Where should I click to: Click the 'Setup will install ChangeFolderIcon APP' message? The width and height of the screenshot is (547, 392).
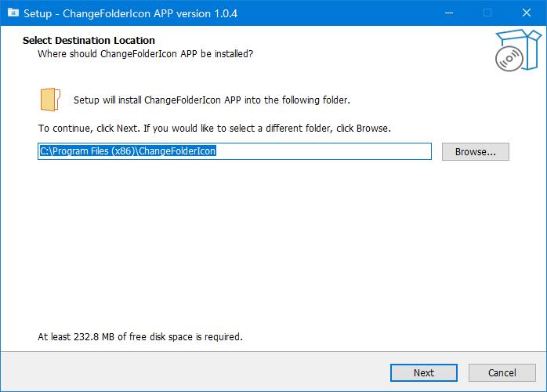[212, 100]
